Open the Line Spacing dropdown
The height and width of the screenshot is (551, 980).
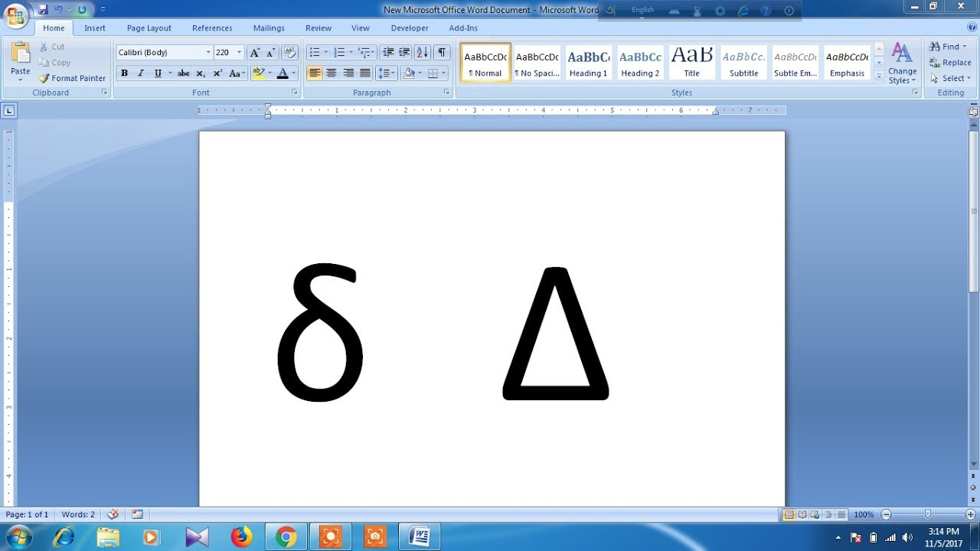(x=386, y=73)
